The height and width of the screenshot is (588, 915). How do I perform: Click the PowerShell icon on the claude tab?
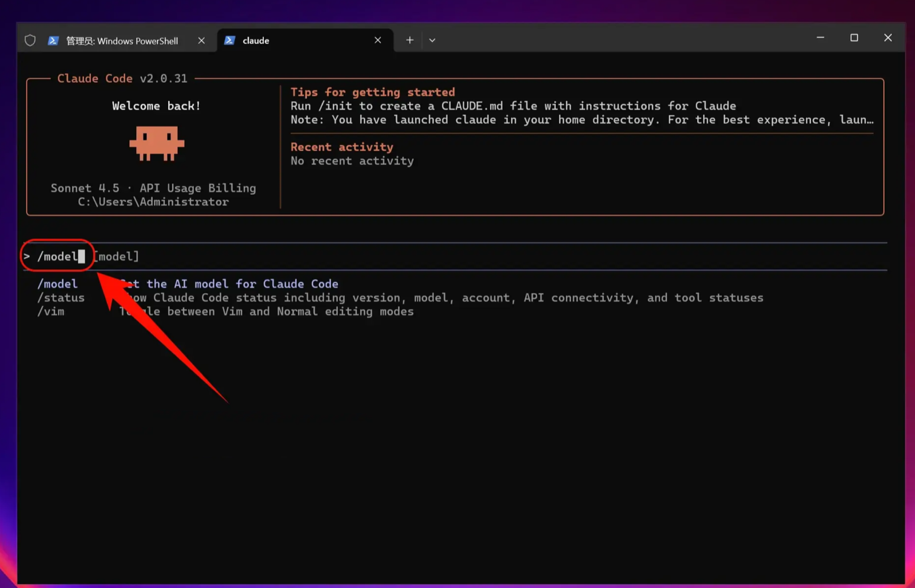point(230,41)
